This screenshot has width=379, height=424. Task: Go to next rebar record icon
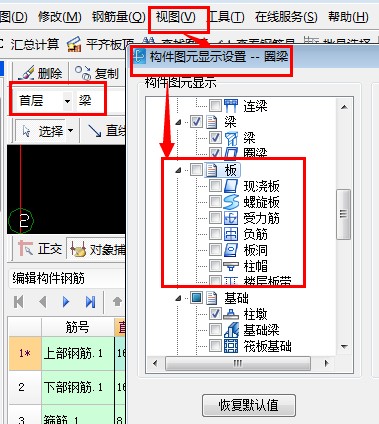click(66, 302)
